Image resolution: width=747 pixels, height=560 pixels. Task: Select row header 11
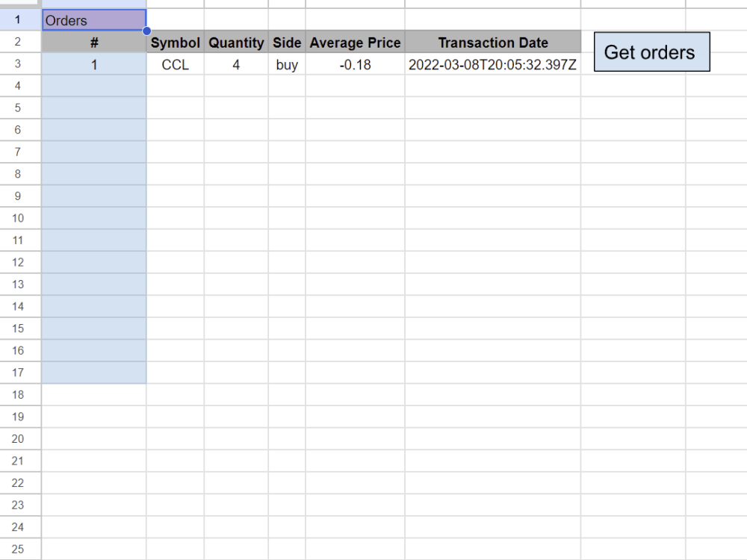pos(20,240)
